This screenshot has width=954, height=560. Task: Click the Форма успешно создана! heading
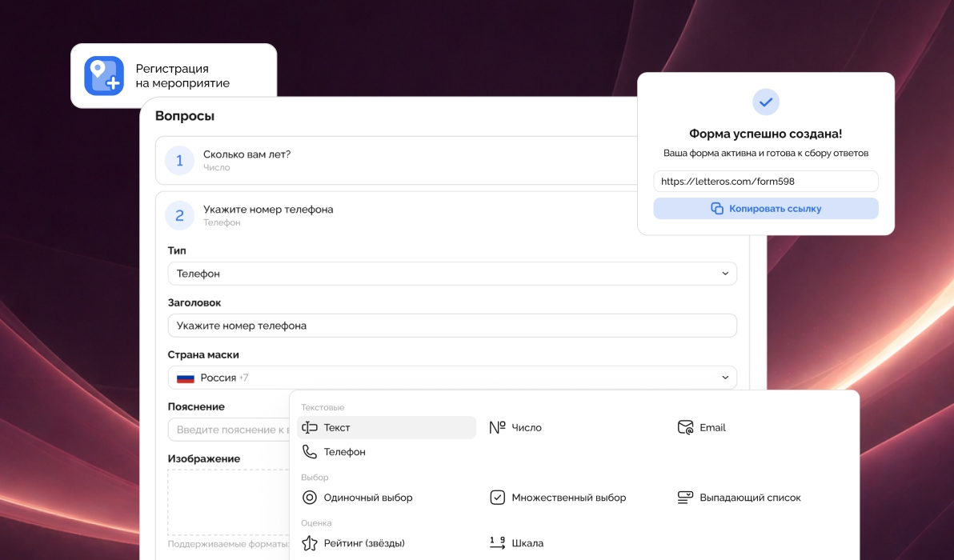[765, 134]
